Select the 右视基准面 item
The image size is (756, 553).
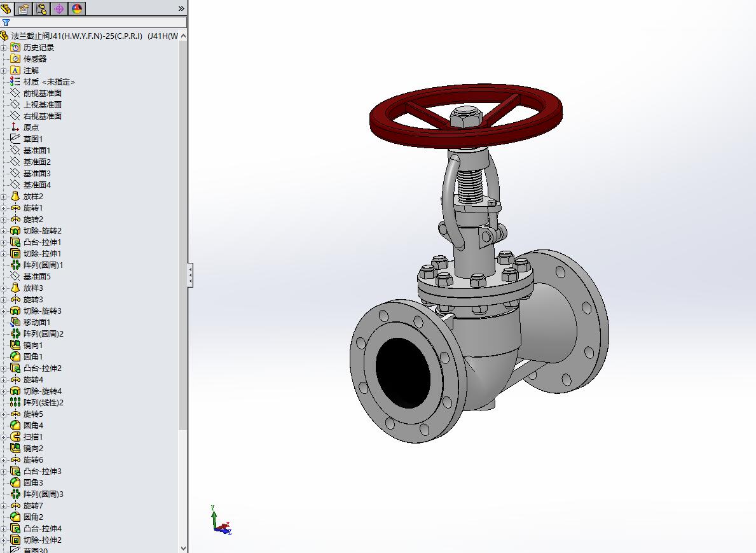click(43, 116)
